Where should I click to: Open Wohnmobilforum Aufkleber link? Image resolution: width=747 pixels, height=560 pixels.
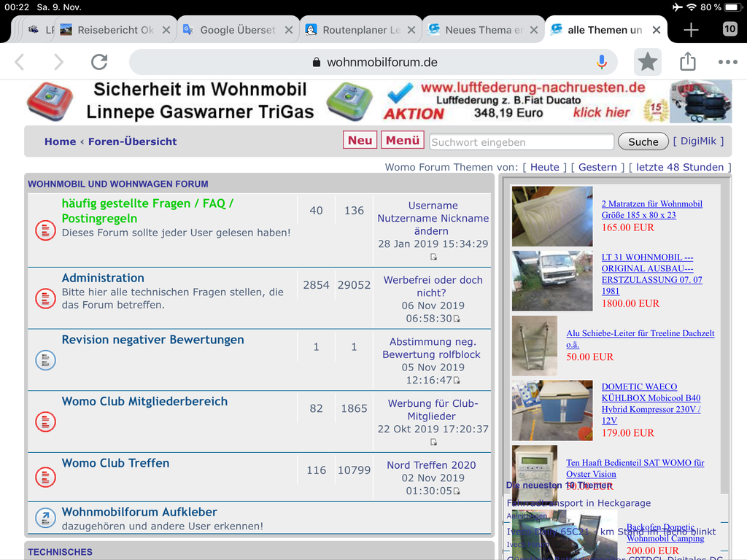coord(139,512)
